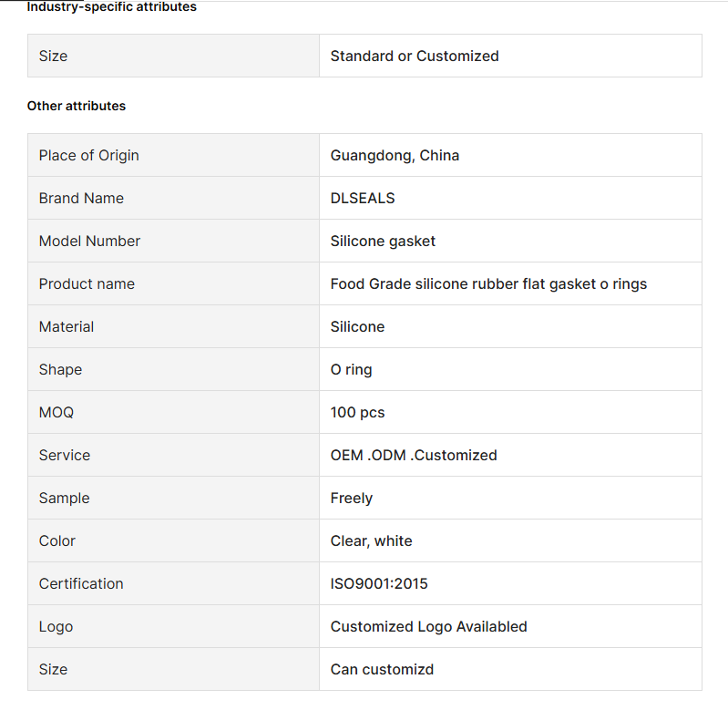This screenshot has height=710, width=728.
Task: Click the Freely sample value
Action: coord(352,498)
